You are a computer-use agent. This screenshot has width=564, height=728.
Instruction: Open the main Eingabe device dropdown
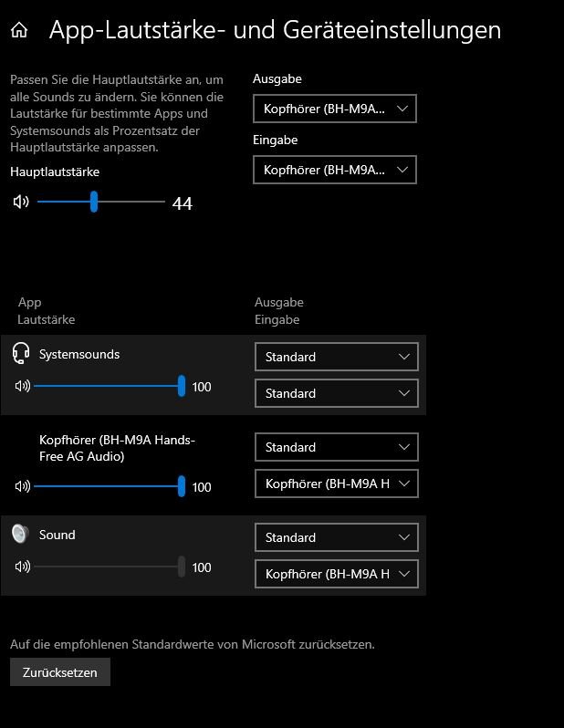click(x=334, y=170)
